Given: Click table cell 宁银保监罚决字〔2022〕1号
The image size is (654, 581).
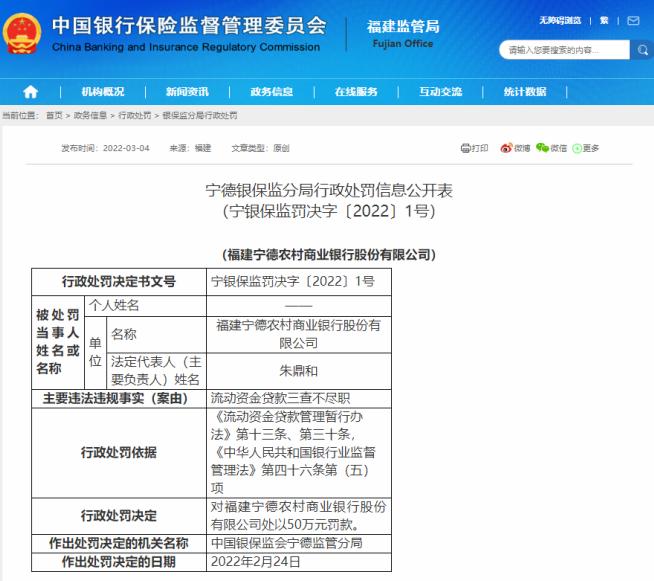Looking at the screenshot, I should coord(299,282).
